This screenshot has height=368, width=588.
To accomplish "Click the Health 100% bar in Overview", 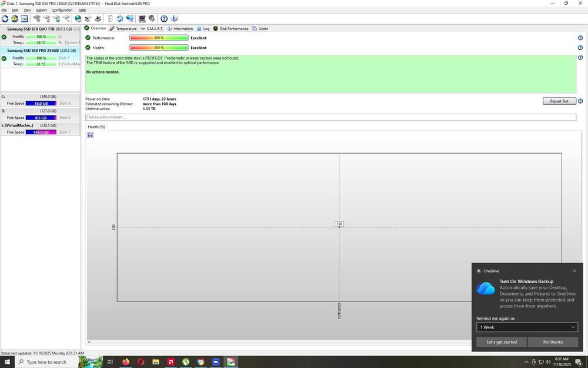I will coord(159,48).
